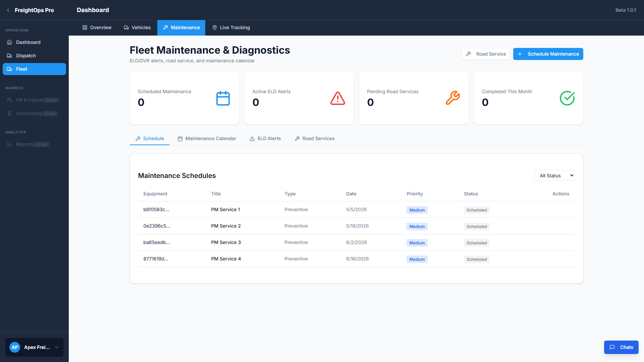The width and height of the screenshot is (644, 362).
Task: Click the Medium priority badge for PM Service 1
Action: coord(417,210)
